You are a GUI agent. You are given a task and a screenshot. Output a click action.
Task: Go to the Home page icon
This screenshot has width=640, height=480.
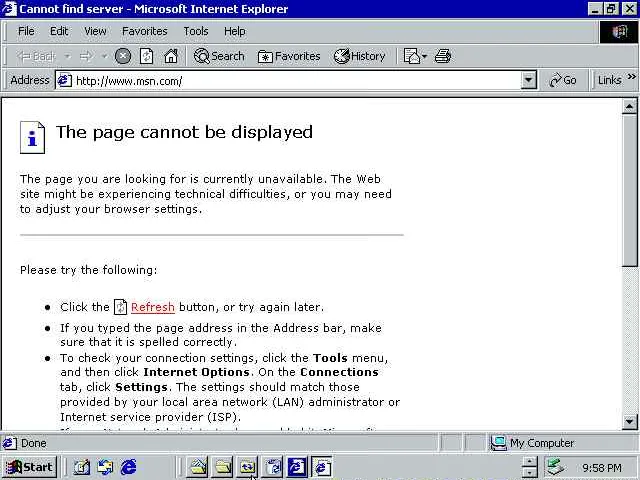171,56
